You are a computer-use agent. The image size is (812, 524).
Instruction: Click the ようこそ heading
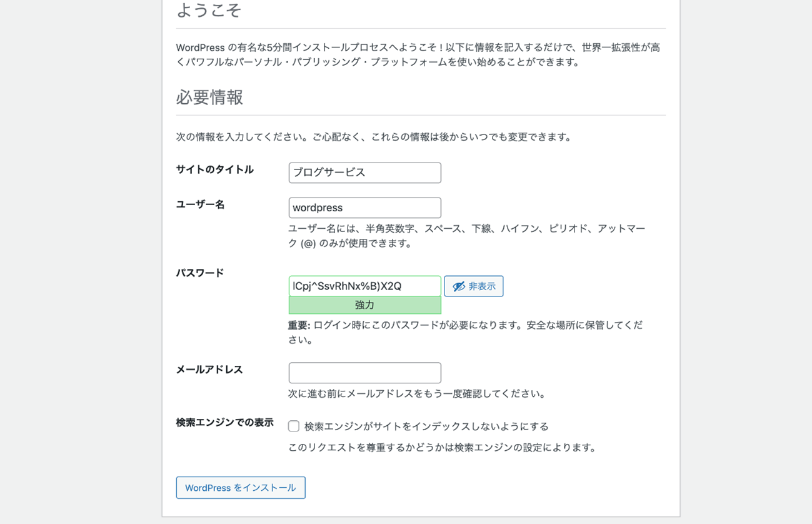pyautogui.click(x=209, y=11)
